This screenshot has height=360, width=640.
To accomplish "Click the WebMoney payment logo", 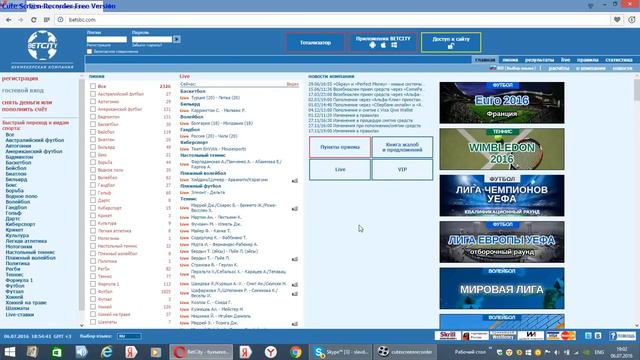I will click(502, 336).
